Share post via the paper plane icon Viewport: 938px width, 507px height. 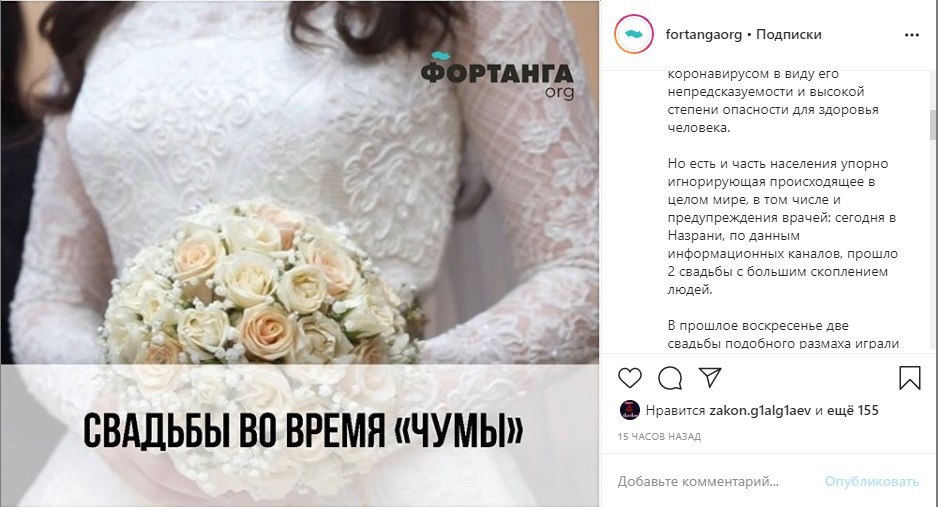(x=710, y=377)
